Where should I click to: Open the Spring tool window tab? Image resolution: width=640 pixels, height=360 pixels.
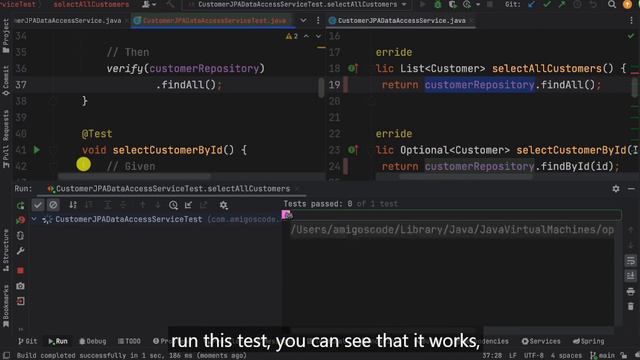588,341
